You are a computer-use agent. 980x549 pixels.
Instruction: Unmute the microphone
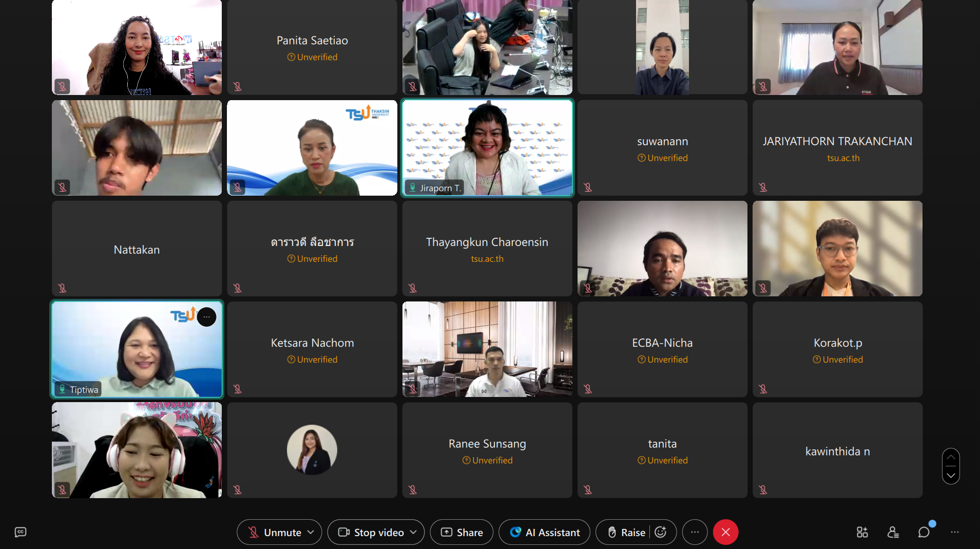275,532
